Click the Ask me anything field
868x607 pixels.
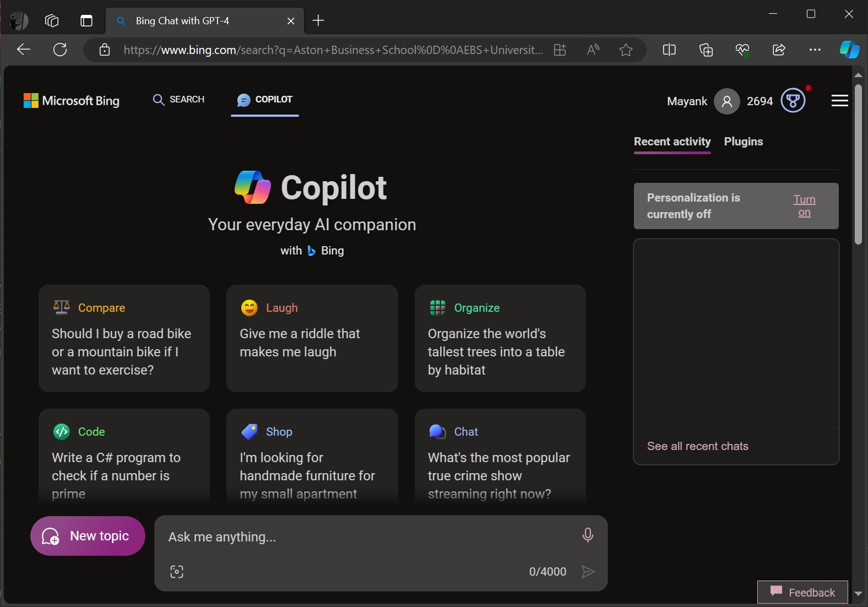[x=369, y=537]
